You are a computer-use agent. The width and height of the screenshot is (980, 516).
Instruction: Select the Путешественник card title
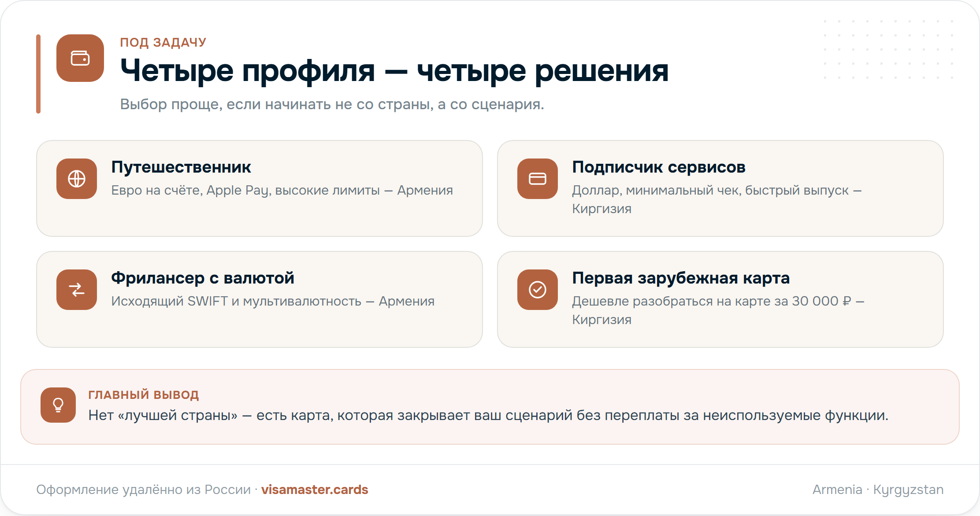tap(181, 167)
